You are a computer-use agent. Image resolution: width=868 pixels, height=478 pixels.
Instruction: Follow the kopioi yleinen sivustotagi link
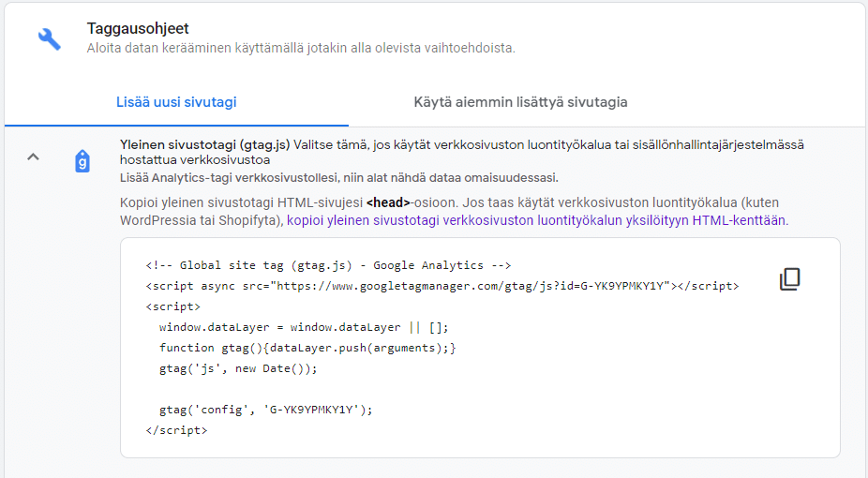click(536, 220)
